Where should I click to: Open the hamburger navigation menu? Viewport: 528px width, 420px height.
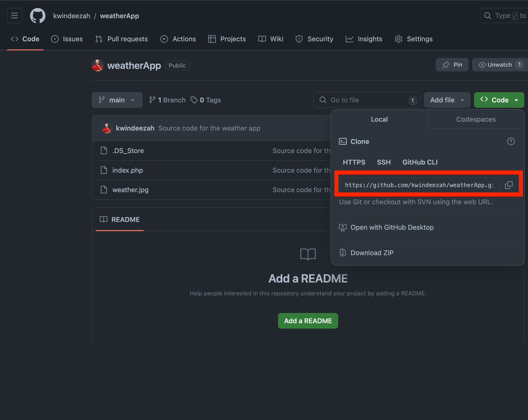point(14,16)
